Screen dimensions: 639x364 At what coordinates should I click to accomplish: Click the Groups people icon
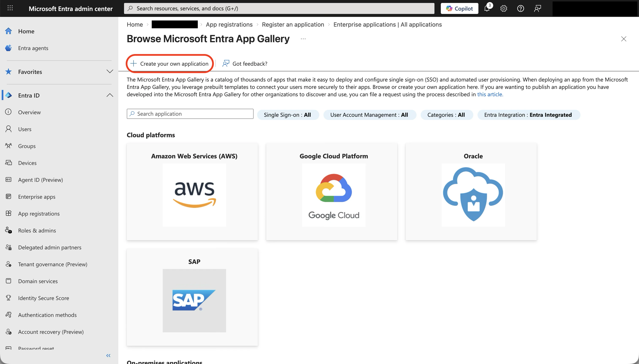pos(8,146)
